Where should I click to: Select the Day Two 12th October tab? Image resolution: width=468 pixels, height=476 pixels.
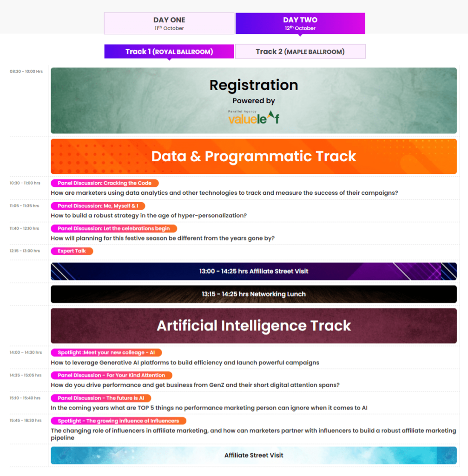pyautogui.click(x=300, y=23)
